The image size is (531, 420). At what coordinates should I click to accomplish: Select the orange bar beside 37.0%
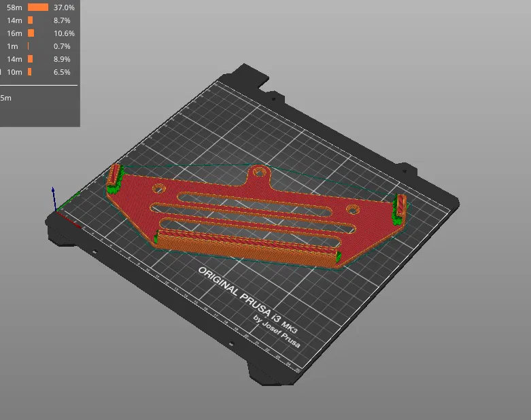(x=38, y=7)
